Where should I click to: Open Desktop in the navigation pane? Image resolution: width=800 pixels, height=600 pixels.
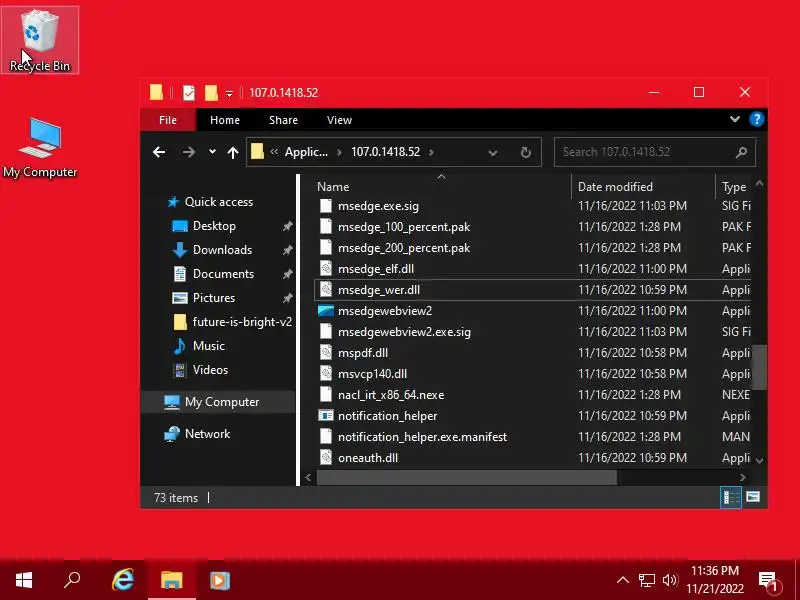click(214, 226)
